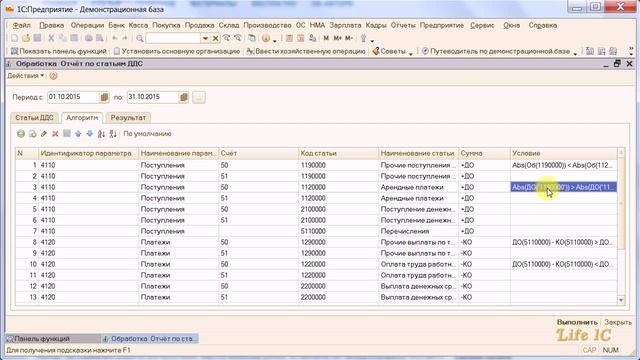
Task: Open the Действия dropdown menu
Action: click(25, 76)
